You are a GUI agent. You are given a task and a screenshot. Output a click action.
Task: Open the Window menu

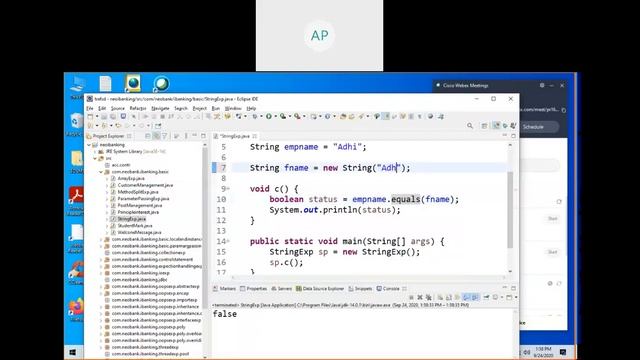pyautogui.click(x=233, y=108)
